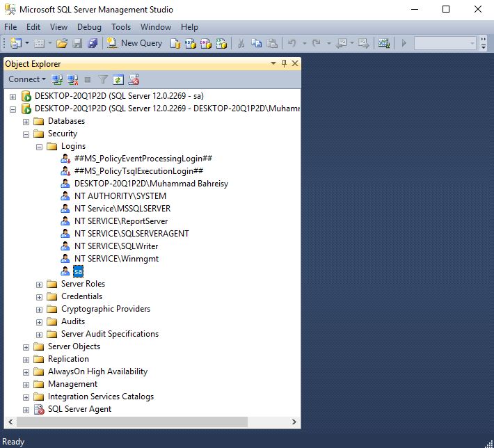The height and width of the screenshot is (448, 494).
Task: Click the Delete script icon in Object Explorer
Action: tap(134, 80)
